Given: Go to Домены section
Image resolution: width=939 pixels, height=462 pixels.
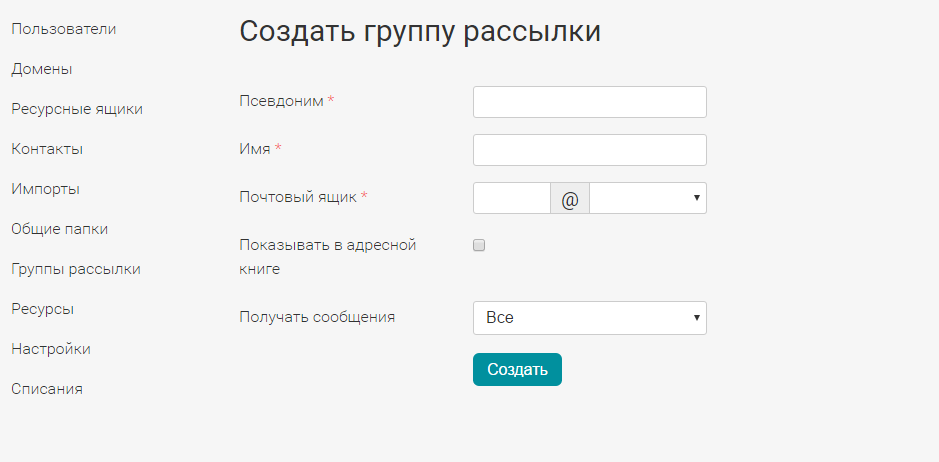Looking at the screenshot, I should tap(42, 69).
